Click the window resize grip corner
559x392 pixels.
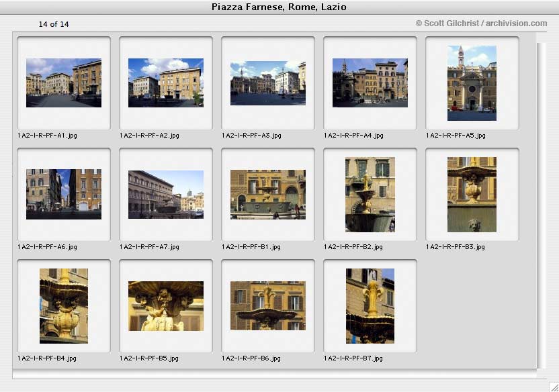(x=554, y=387)
